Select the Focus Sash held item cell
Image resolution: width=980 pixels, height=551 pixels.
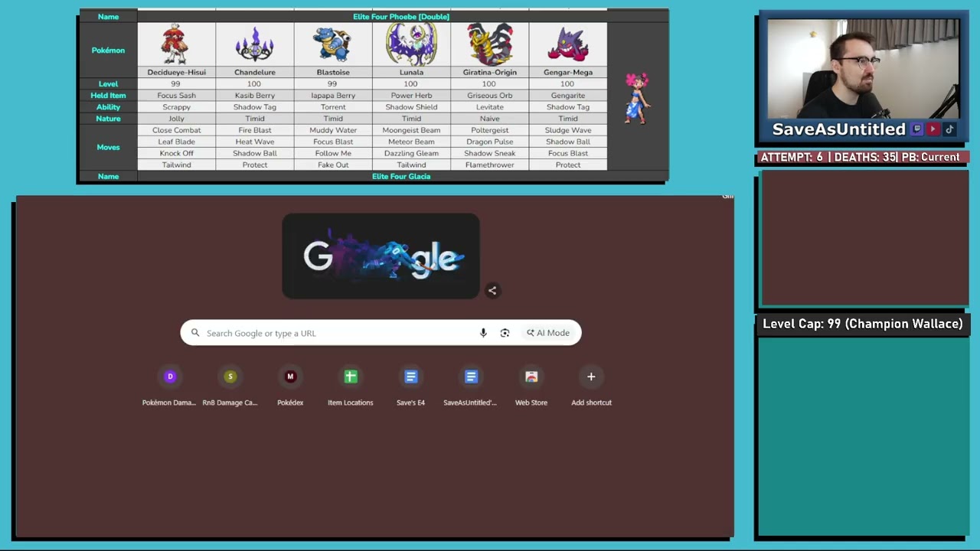pyautogui.click(x=177, y=96)
